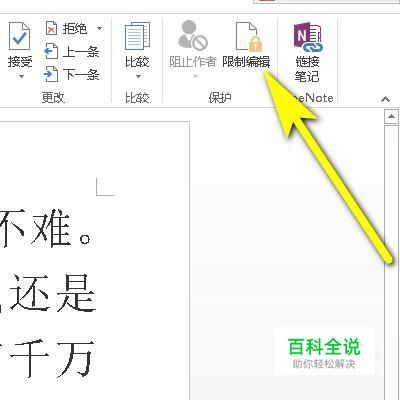Go to next change (下一条)

pos(72,74)
